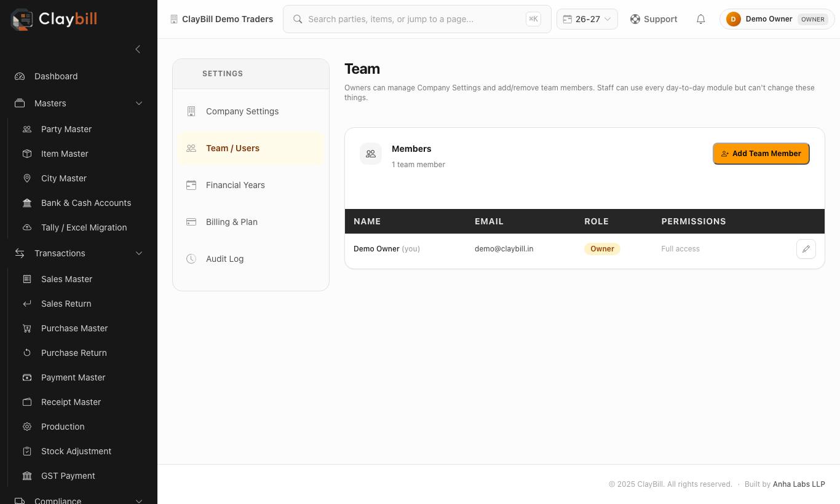Focus the search parties and items field
Screen dimensions: 840x504
point(417,19)
